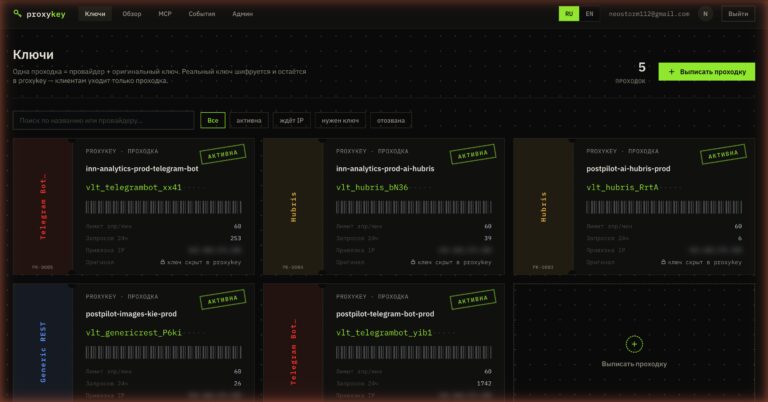Image resolution: width=768 pixels, height=402 pixels.
Task: Click the vlt_telegrambot_xx41 key text
Action: click(134, 187)
